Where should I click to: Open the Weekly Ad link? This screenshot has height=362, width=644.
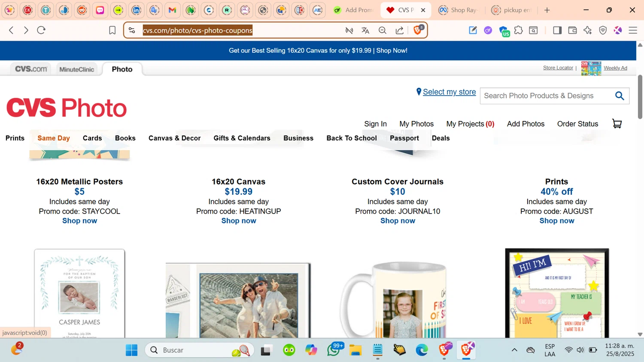click(615, 68)
